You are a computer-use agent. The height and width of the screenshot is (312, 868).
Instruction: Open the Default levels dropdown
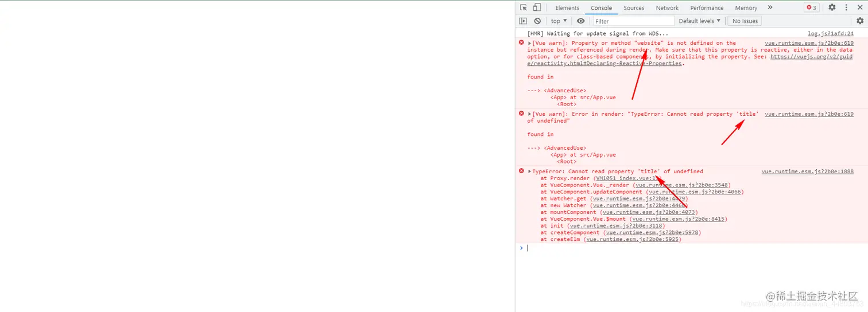pyautogui.click(x=699, y=21)
